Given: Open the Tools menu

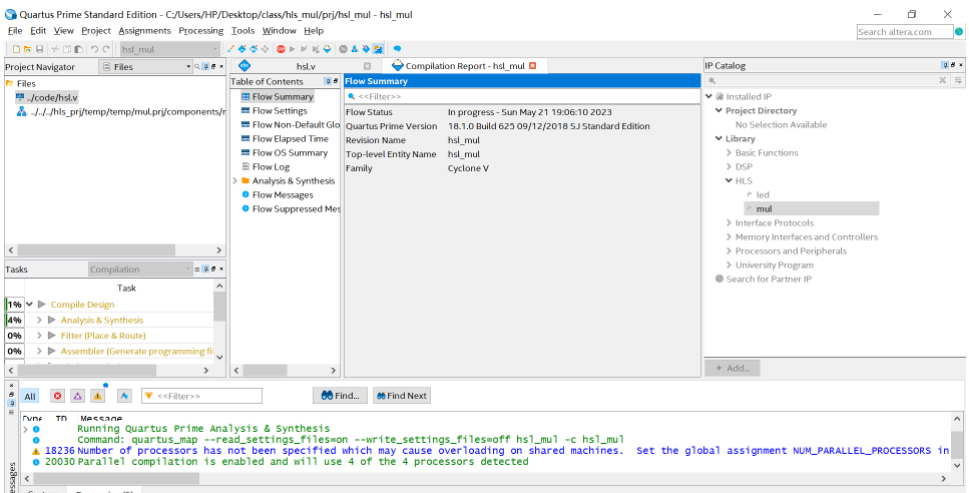Looking at the screenshot, I should tap(243, 30).
